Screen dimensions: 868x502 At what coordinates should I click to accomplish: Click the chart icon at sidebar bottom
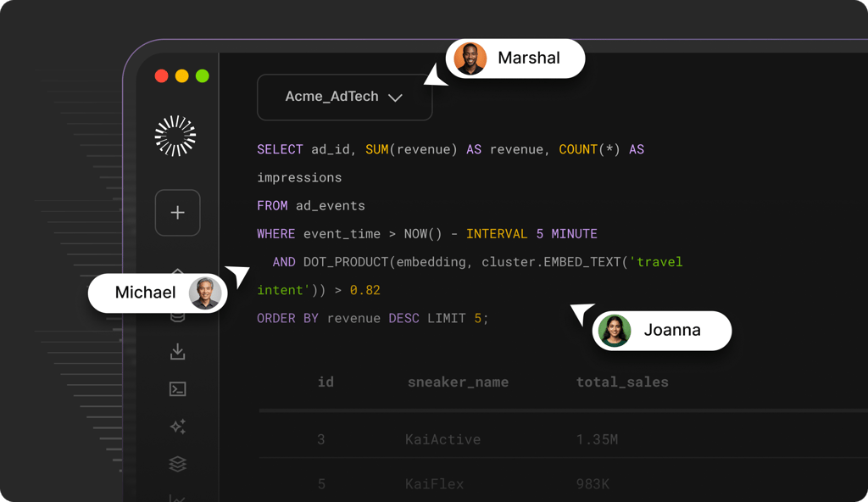[177, 498]
